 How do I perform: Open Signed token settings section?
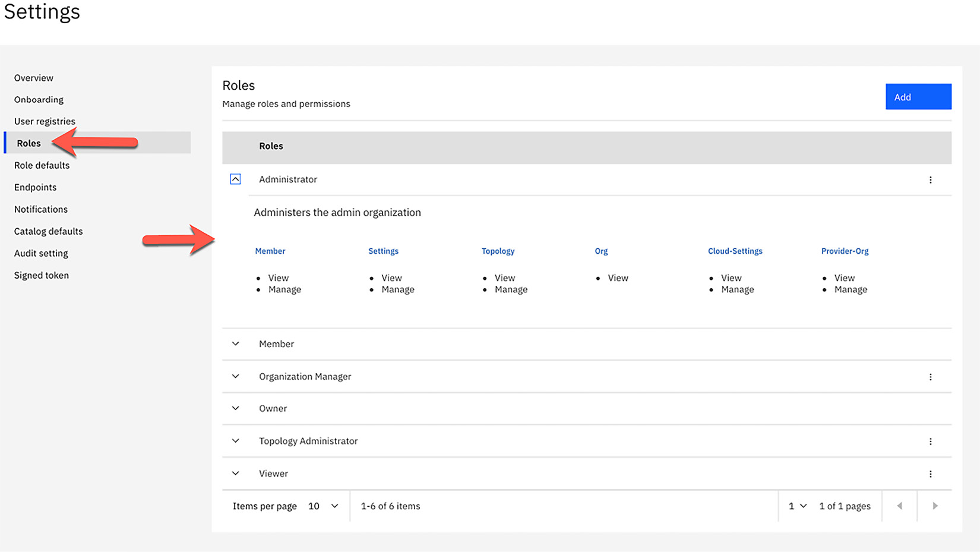pos(42,275)
